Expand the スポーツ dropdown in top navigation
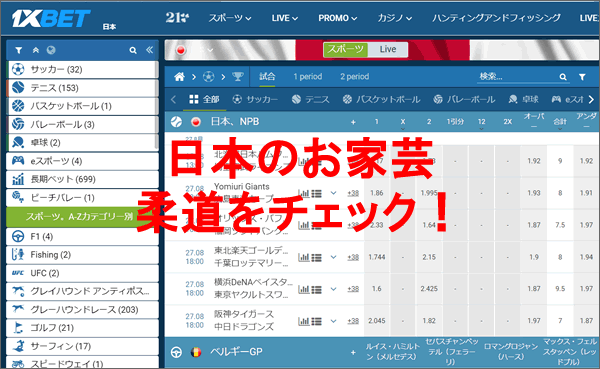This screenshot has width=600, height=369. tap(230, 18)
